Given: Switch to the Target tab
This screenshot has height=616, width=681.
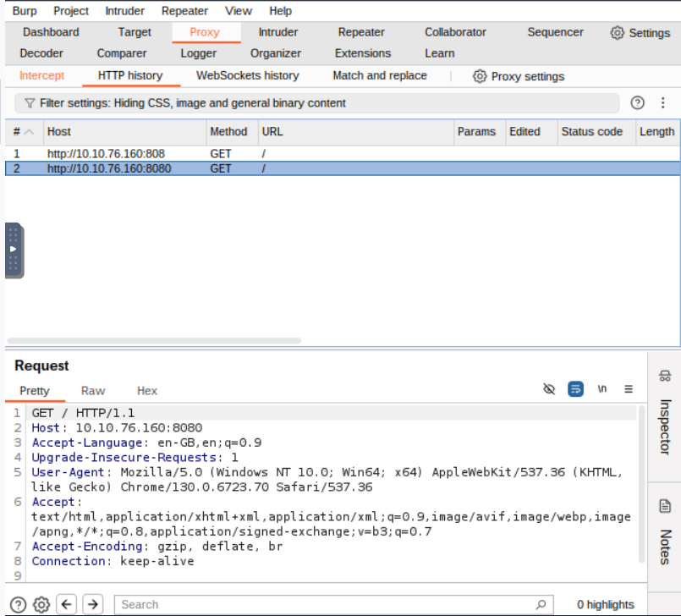Looking at the screenshot, I should click(x=135, y=32).
